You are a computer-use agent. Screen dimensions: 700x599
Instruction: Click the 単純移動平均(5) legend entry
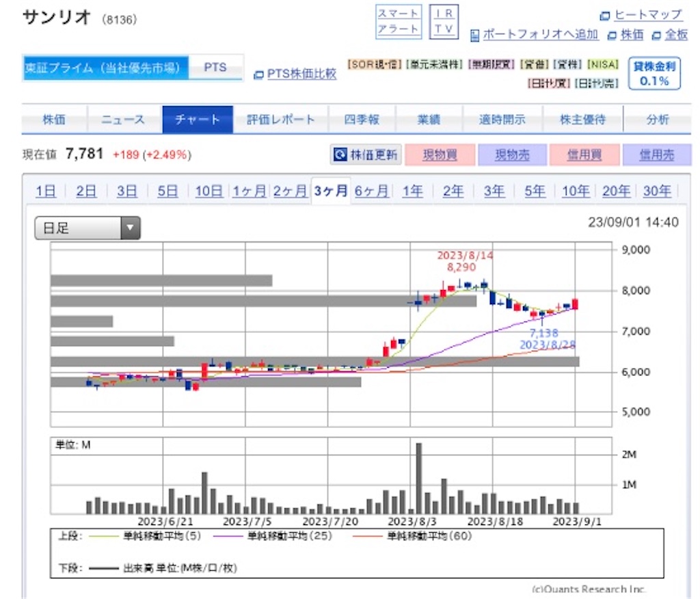coord(145,536)
